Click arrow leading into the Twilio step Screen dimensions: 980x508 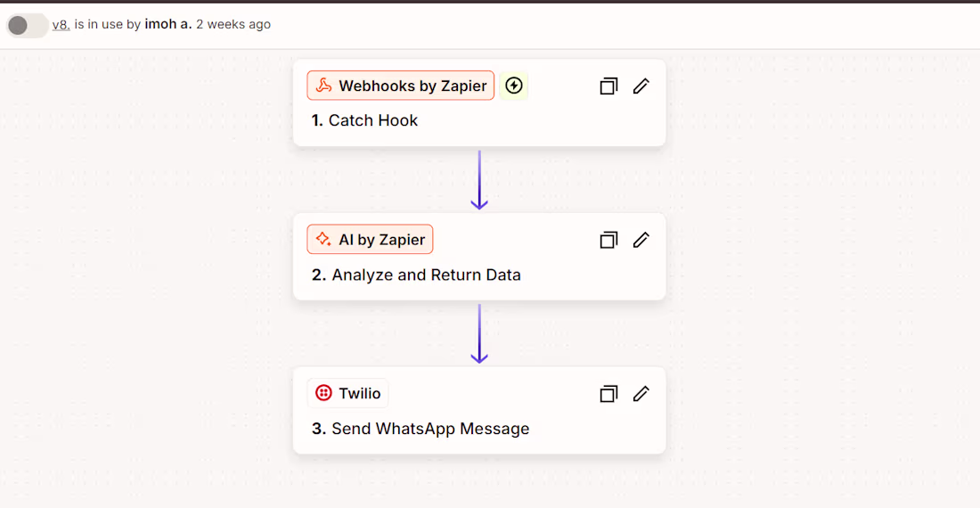click(479, 334)
